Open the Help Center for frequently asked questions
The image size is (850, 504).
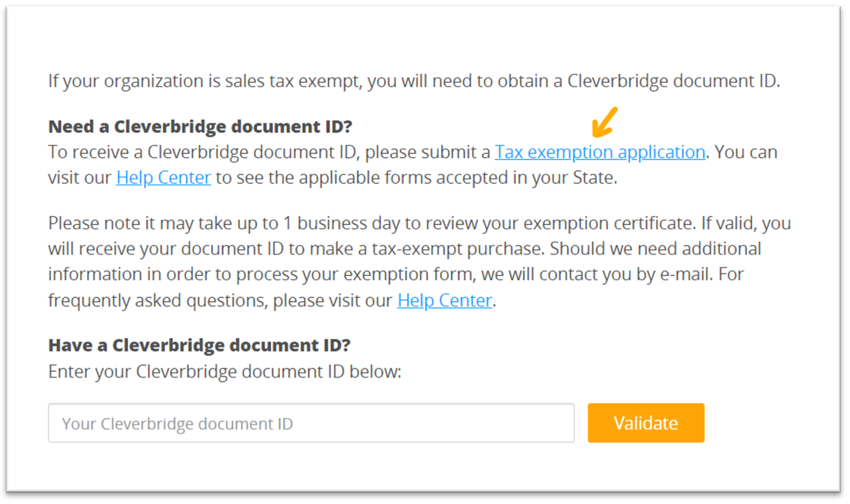tap(444, 300)
